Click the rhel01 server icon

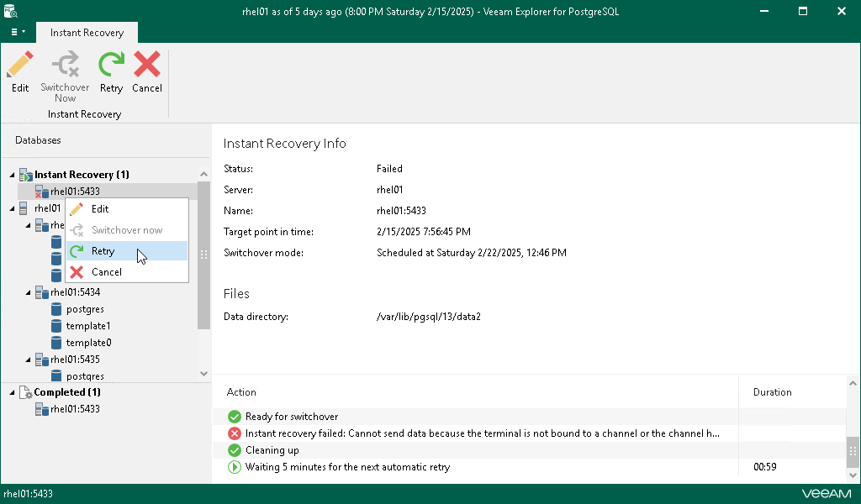point(23,208)
